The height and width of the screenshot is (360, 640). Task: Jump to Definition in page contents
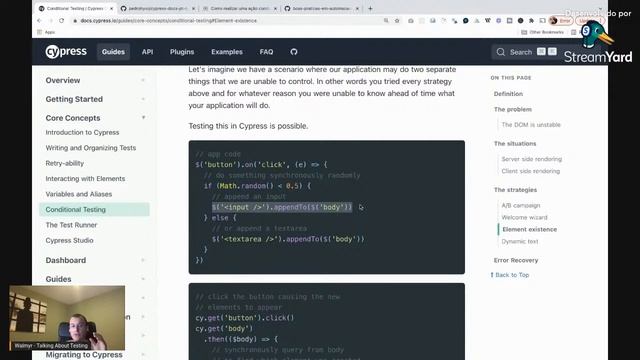click(508, 94)
